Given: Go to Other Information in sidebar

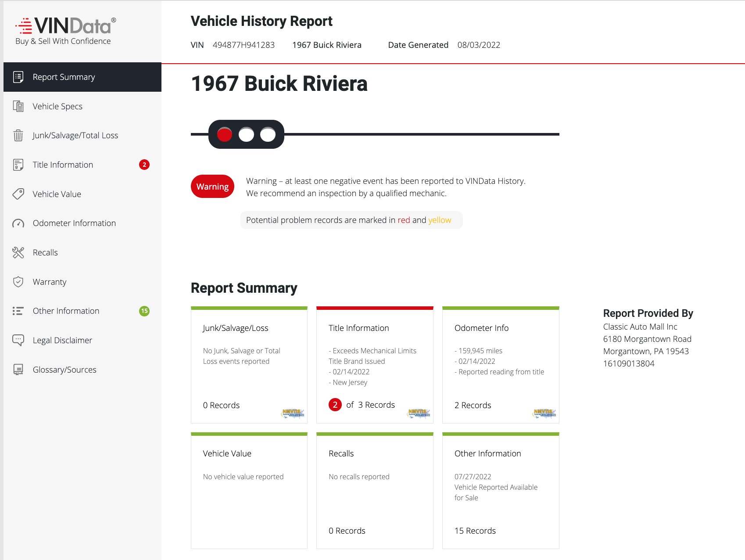Looking at the screenshot, I should click(66, 311).
